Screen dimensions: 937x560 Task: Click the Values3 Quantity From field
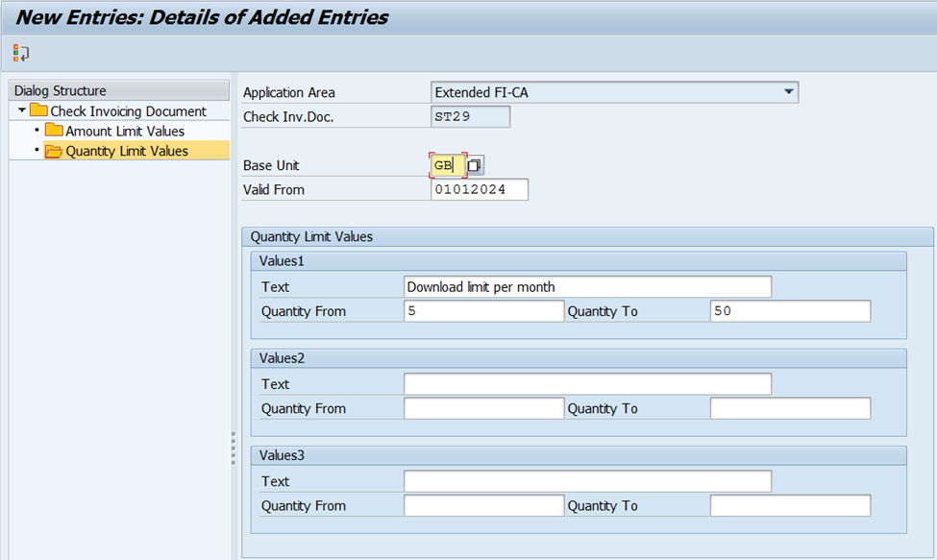(x=483, y=506)
